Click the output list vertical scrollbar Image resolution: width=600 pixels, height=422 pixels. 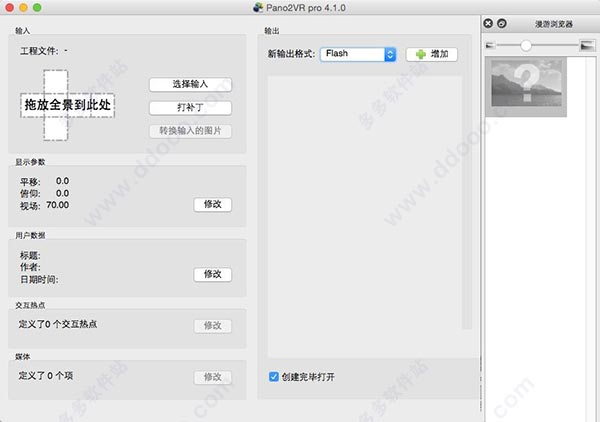click(466, 202)
